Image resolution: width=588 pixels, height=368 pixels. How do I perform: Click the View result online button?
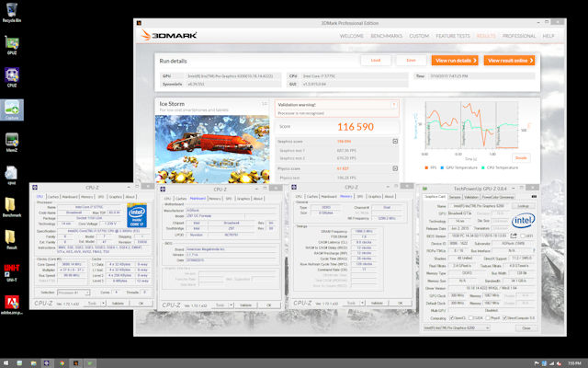[x=509, y=61]
